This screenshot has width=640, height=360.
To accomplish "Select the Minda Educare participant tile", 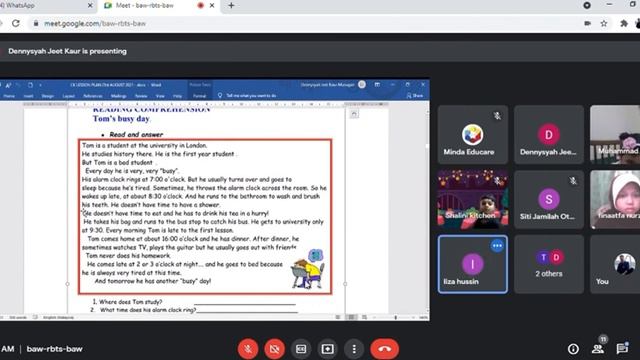I will 473,135.
